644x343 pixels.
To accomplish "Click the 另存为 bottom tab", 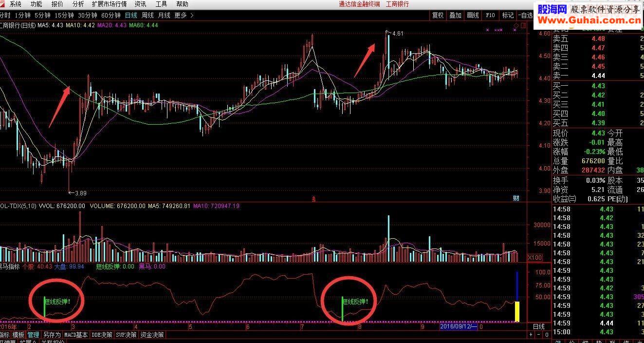I will [x=52, y=335].
